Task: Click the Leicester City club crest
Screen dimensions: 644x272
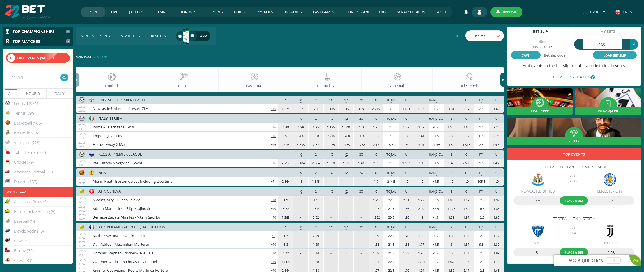Action: pos(610,180)
